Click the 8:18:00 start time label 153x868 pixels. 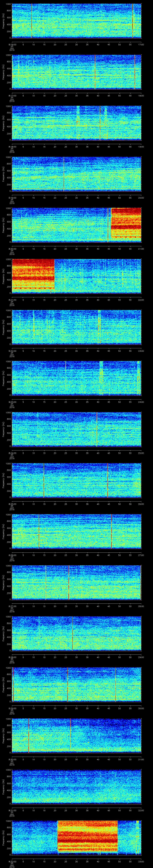point(12,147)
